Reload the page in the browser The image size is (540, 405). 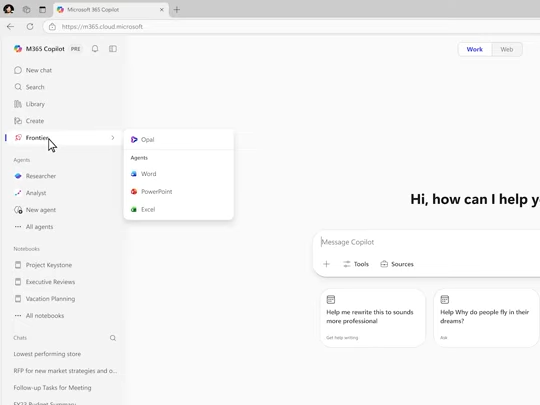[x=30, y=27]
